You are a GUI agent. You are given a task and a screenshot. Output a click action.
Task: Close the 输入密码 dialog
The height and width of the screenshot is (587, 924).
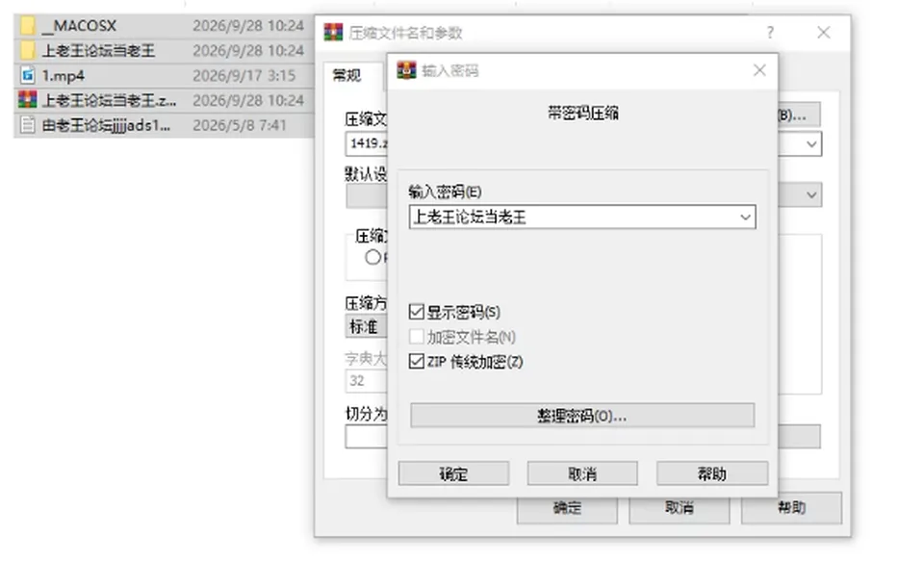click(x=759, y=70)
